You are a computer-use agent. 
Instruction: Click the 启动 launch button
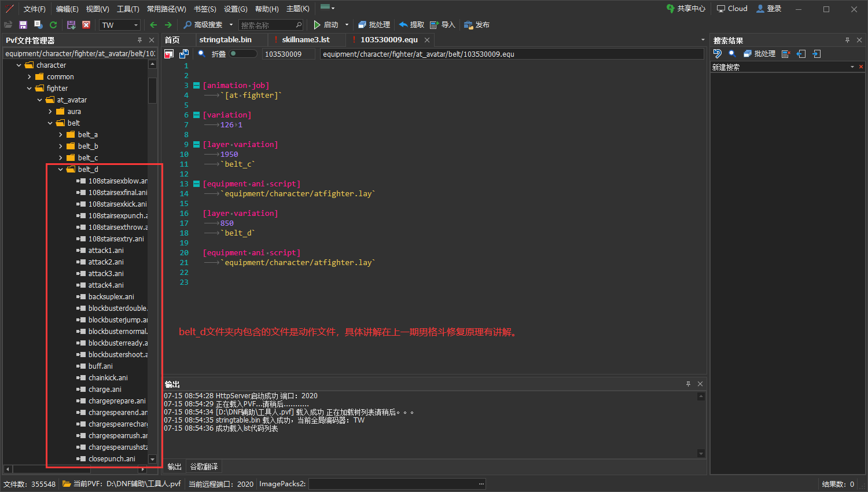pos(326,25)
